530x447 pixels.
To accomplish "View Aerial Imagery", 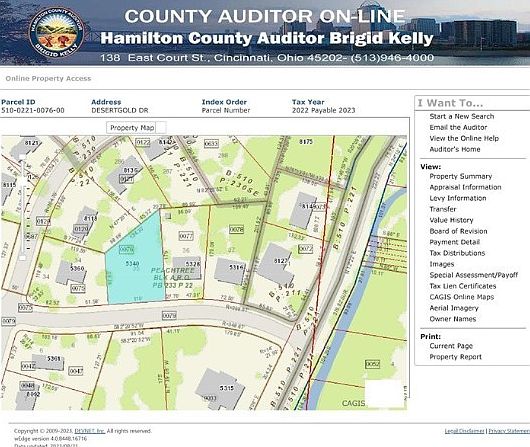I will coord(454,308).
